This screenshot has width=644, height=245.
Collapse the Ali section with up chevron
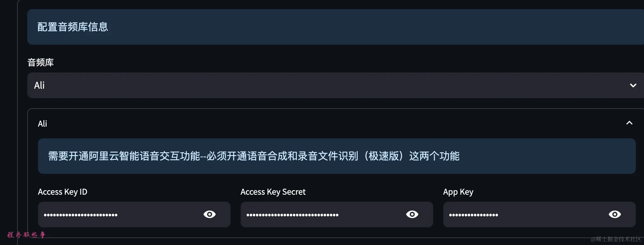[629, 123]
